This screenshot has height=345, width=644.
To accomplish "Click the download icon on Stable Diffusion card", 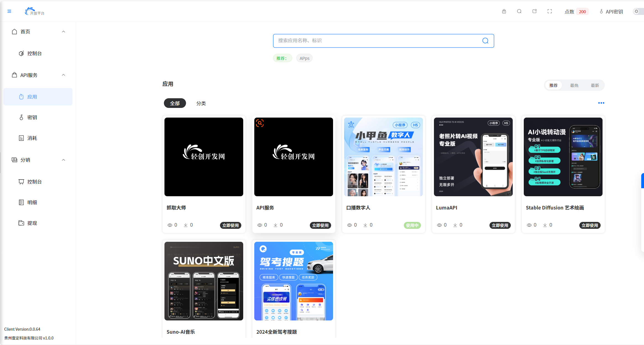I will tap(545, 225).
